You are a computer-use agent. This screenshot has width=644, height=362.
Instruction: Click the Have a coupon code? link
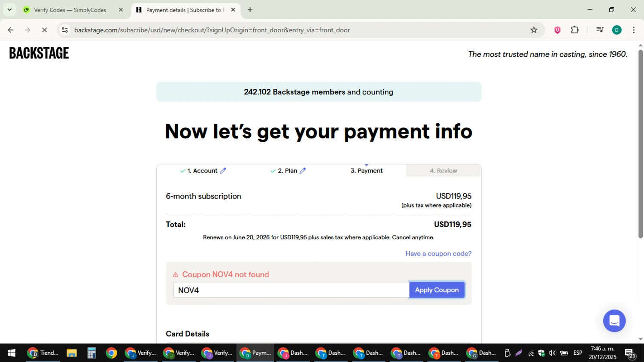pyautogui.click(x=438, y=253)
